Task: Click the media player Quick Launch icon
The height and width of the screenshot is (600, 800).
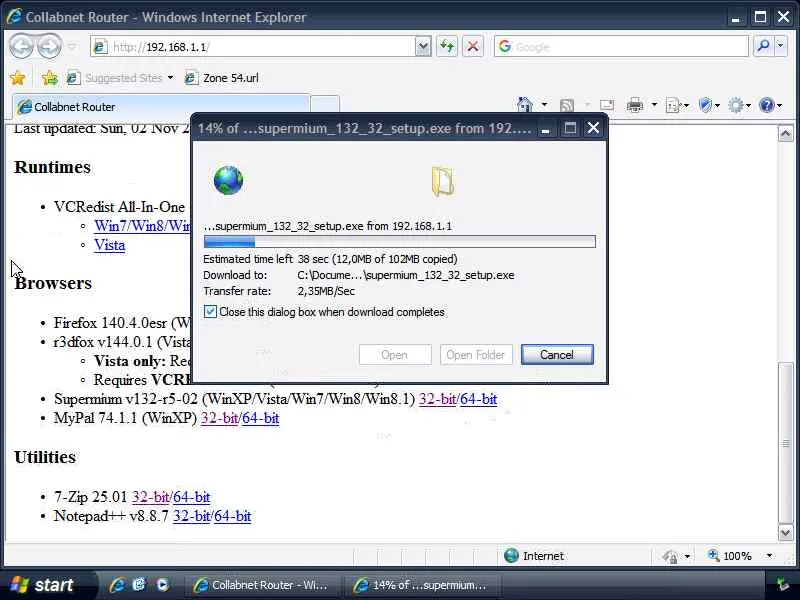Action: click(162, 585)
